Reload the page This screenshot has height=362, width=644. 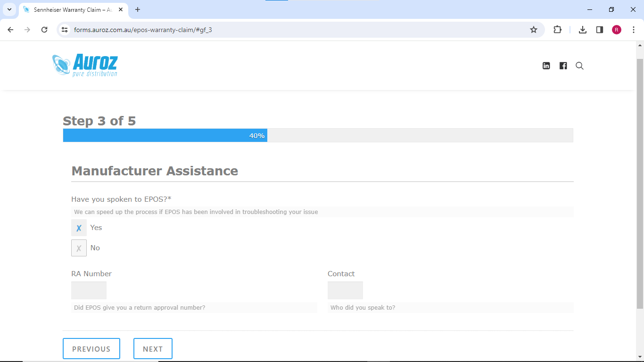44,30
